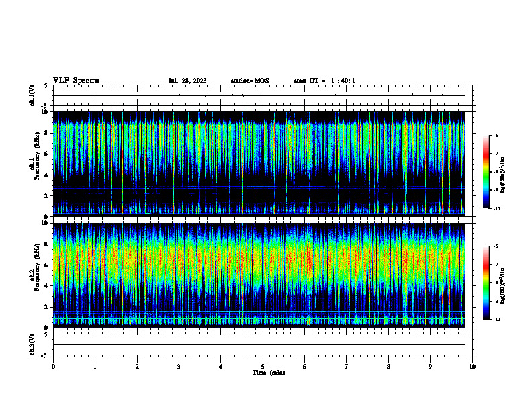Click time axis tick label "1"

95,367
